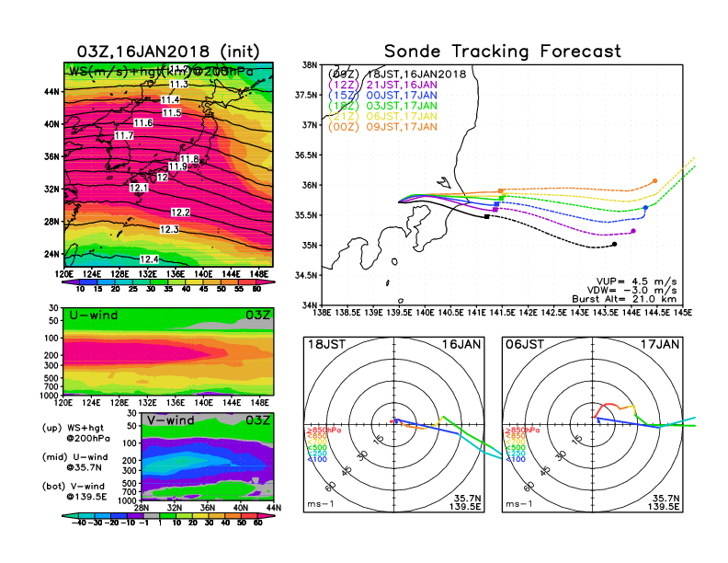728x563 pixels.
Task: Select the yellow '(21Z) 06JST,17JAN' legend entry
Action: point(382,117)
